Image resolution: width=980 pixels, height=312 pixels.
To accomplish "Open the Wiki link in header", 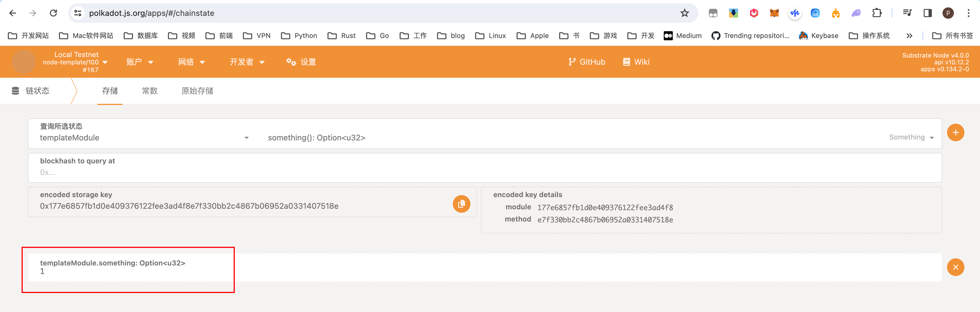I will coord(636,62).
